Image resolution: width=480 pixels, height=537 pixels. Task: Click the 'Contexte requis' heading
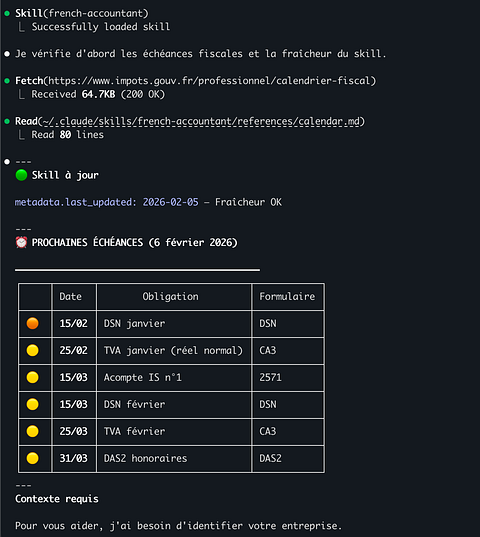pyautogui.click(x=57, y=499)
